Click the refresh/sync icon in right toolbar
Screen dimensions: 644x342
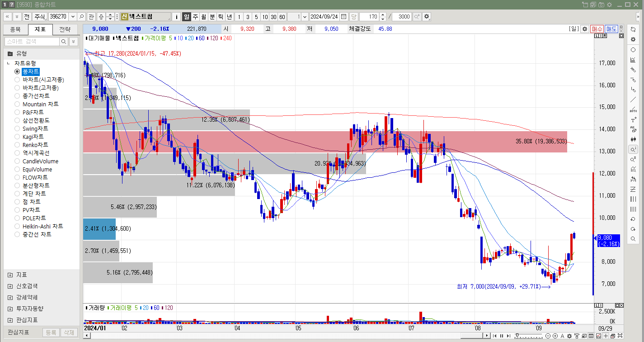pos(633,29)
